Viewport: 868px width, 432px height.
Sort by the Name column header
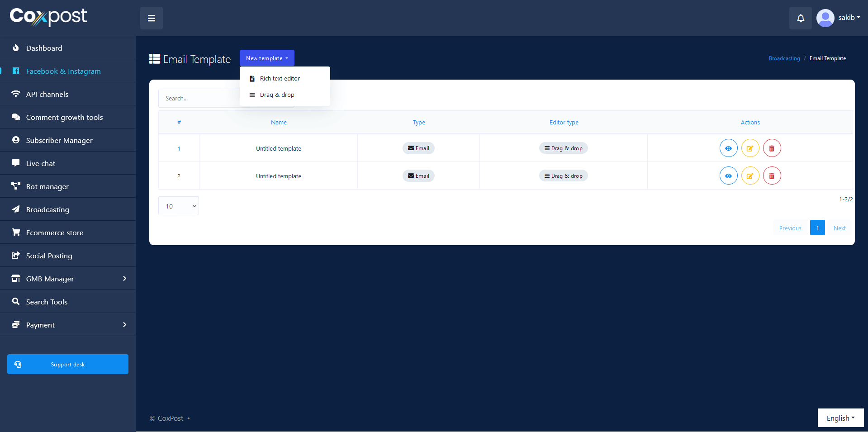(279, 123)
